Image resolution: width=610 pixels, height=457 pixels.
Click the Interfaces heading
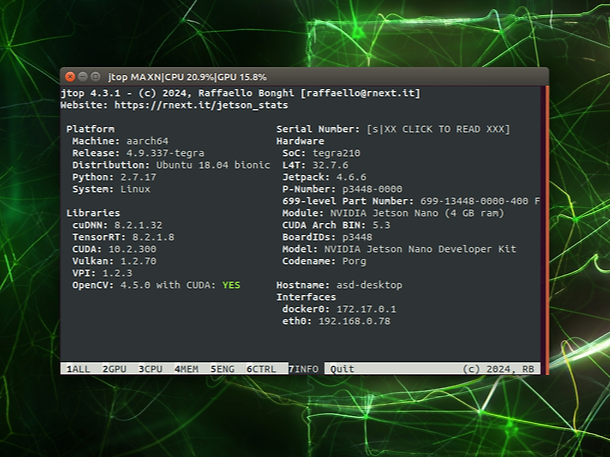point(306,298)
